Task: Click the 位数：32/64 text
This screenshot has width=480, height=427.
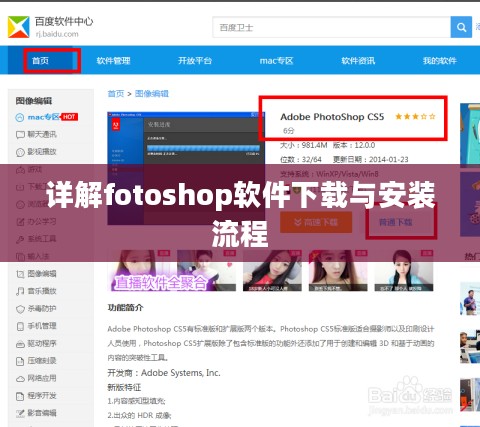Action: (301, 160)
